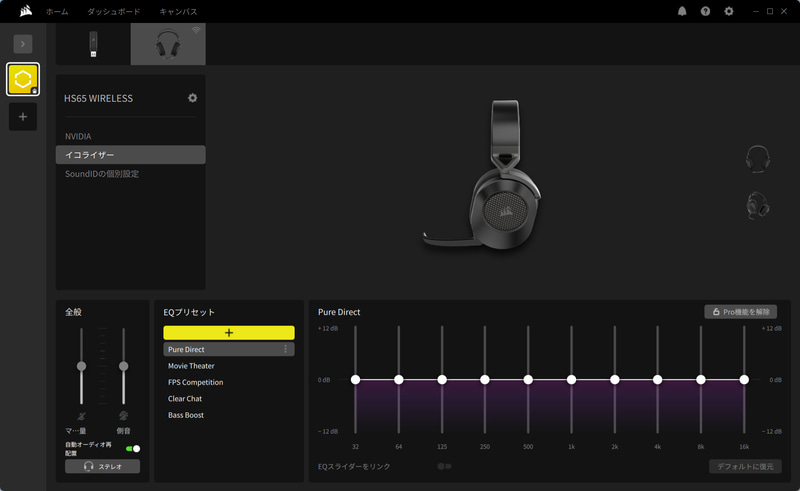Go to the ホーム tab
800x491 pixels.
[x=57, y=11]
